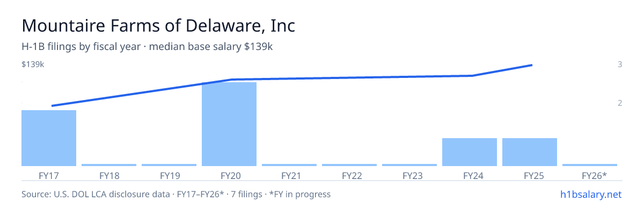Click the FY26* in-progress bar
The height and width of the screenshot is (215, 644).
(x=590, y=165)
